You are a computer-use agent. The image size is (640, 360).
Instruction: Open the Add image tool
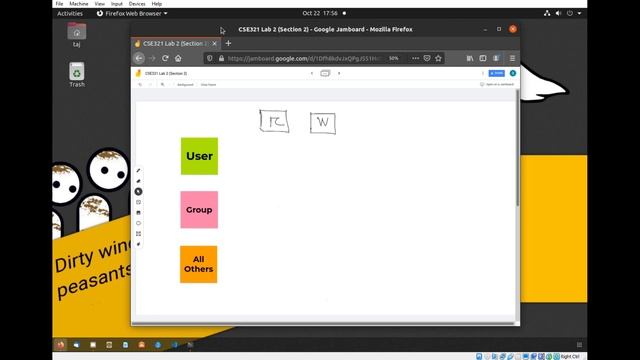coord(138,213)
